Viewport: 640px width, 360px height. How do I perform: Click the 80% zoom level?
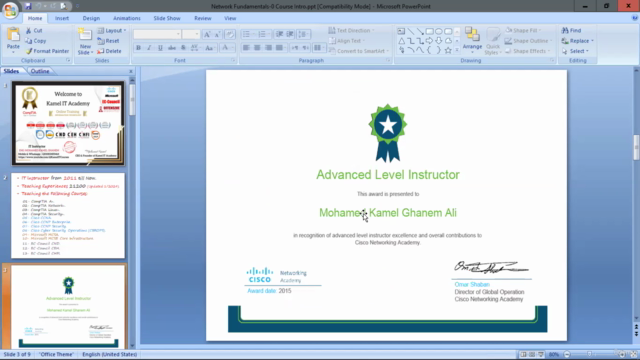coord(554,354)
